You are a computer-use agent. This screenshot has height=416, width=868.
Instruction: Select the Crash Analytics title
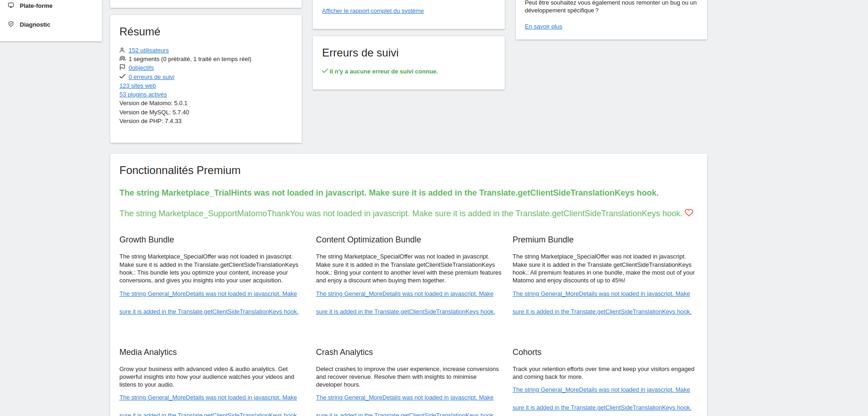(x=344, y=352)
